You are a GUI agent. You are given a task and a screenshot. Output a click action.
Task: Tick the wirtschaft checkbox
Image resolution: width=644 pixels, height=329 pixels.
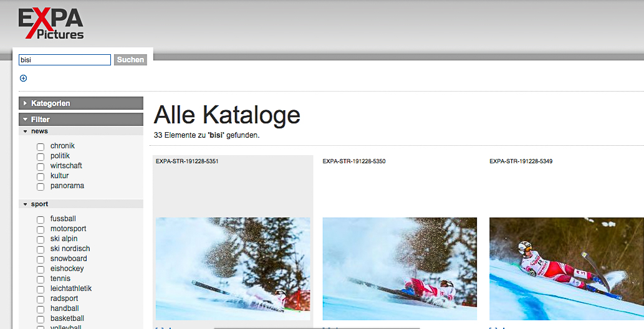41,166
